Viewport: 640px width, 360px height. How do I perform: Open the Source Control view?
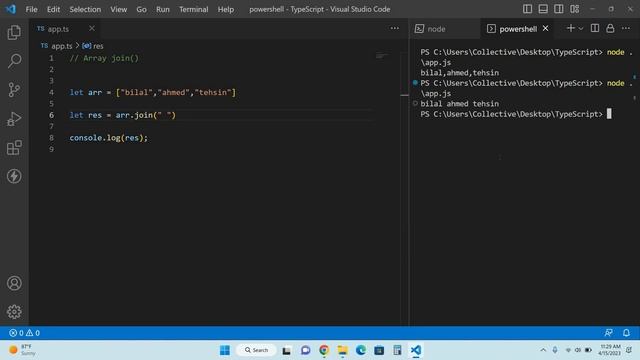click(14, 90)
